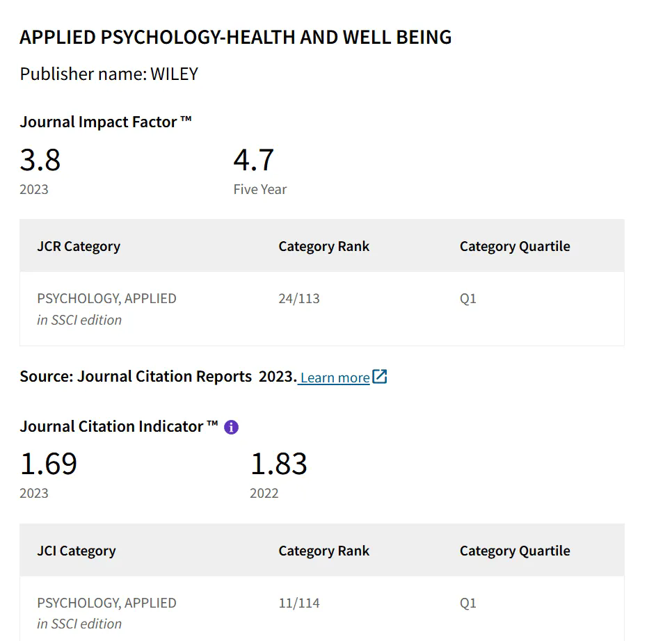The width and height of the screenshot is (672, 641).
Task: Click the Source: Journal Citation Reports 2023 text
Action: click(x=158, y=377)
